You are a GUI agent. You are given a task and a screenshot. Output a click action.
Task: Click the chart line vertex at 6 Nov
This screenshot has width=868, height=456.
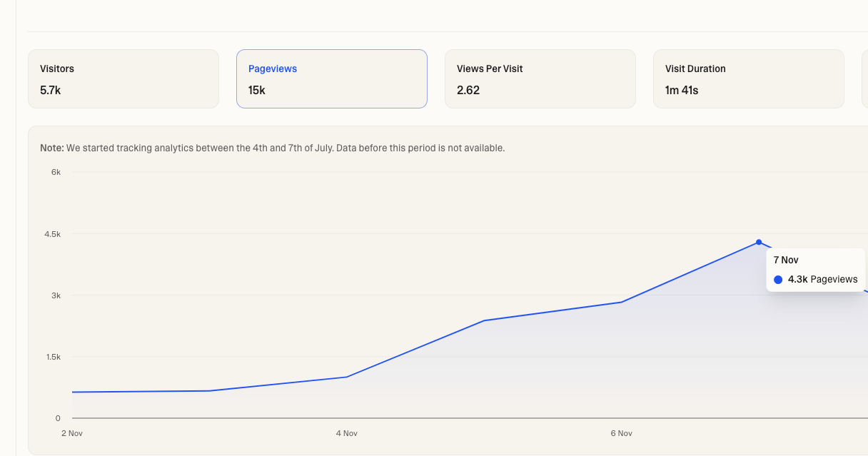pyautogui.click(x=622, y=302)
